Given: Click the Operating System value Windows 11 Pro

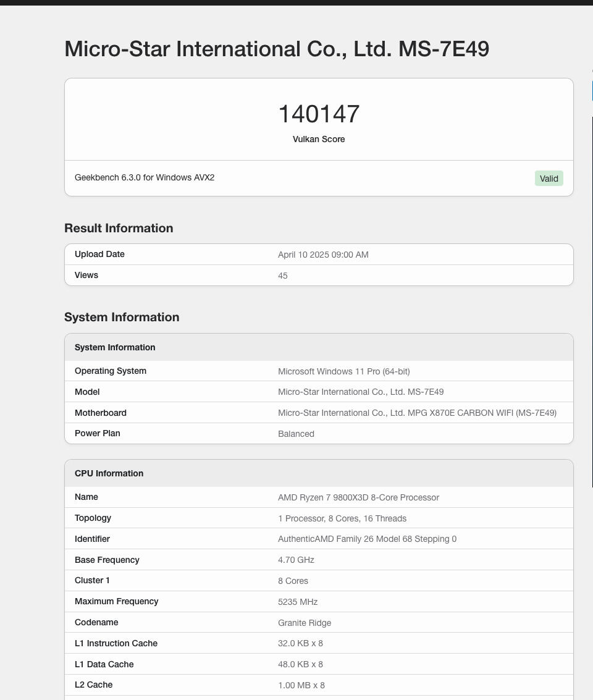Looking at the screenshot, I should tap(343, 371).
